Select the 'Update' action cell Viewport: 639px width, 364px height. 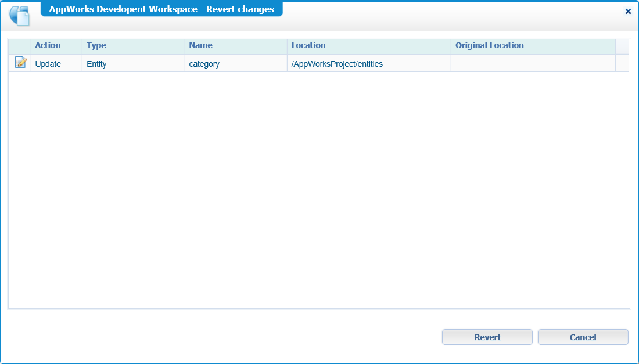pos(56,64)
